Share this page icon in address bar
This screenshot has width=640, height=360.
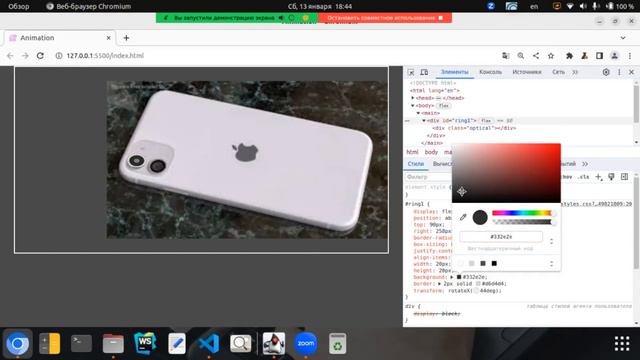(536, 56)
